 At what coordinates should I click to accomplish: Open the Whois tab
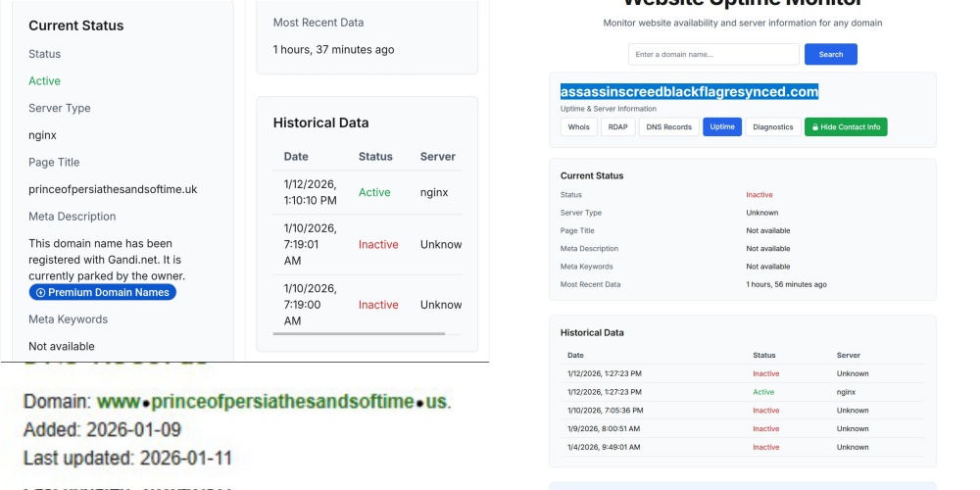pyautogui.click(x=579, y=127)
